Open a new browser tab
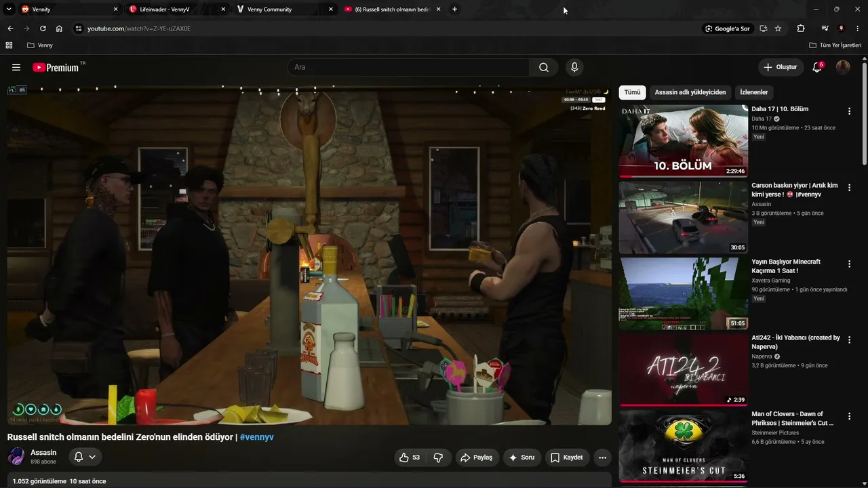 (454, 9)
